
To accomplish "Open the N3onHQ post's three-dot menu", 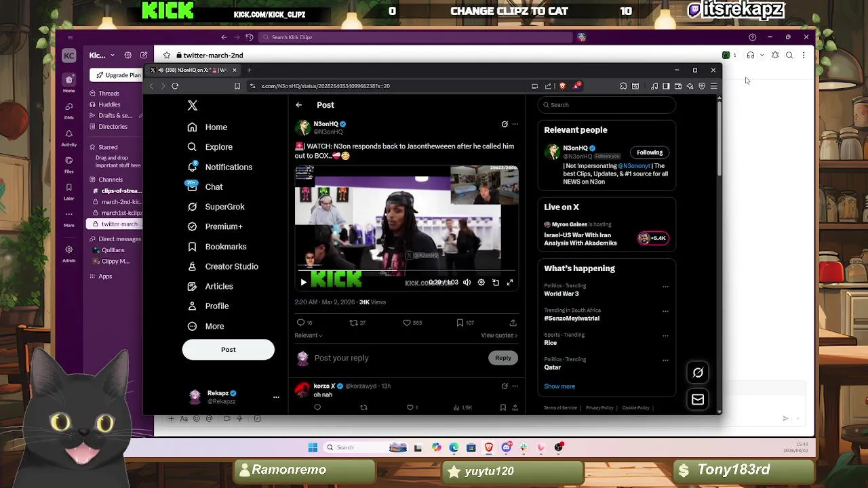I will 515,124.
